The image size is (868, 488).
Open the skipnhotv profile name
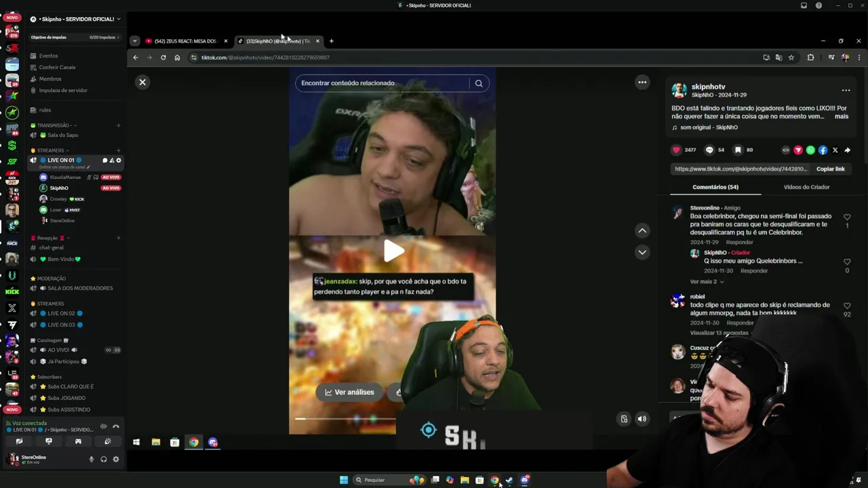pyautogui.click(x=708, y=87)
